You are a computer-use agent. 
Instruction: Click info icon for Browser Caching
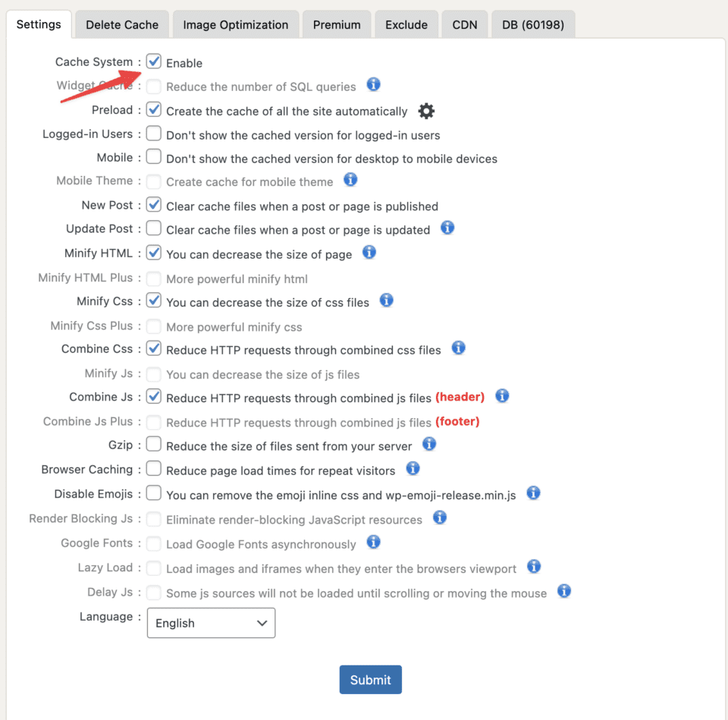[x=413, y=468]
